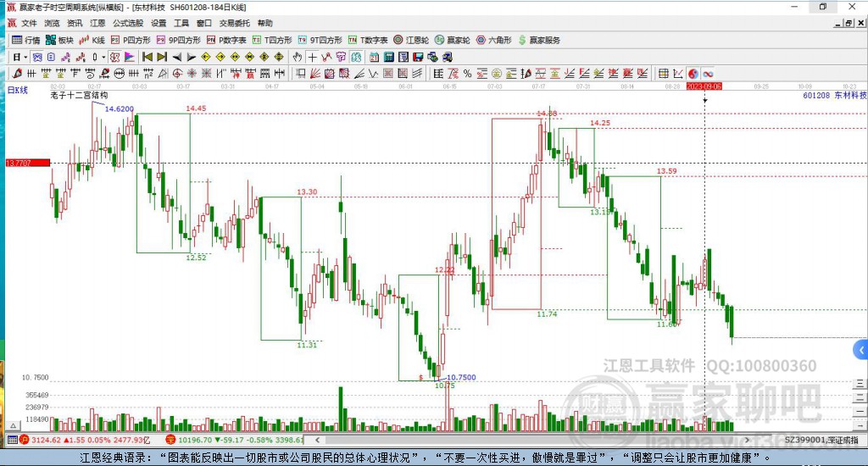
Task: Restore the inner chart window
Action: (849, 23)
